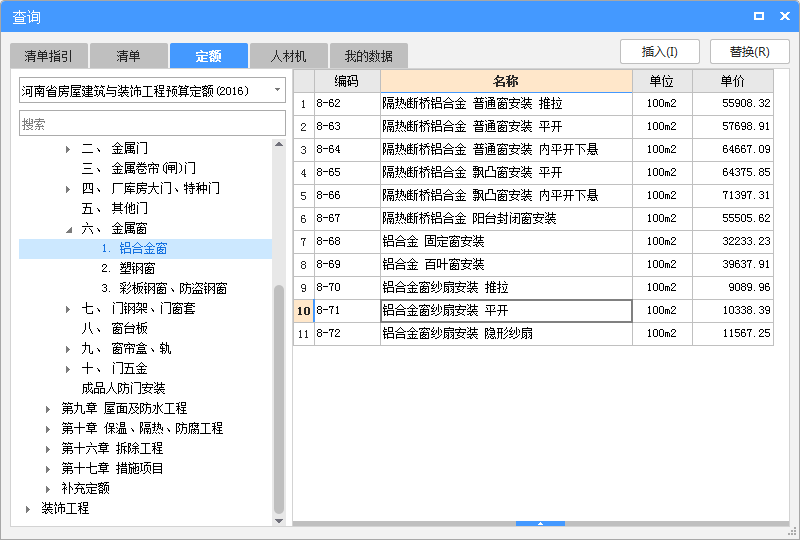Select row 铝合金 百叶窗安装
The height and width of the screenshot is (540, 800).
(506, 264)
